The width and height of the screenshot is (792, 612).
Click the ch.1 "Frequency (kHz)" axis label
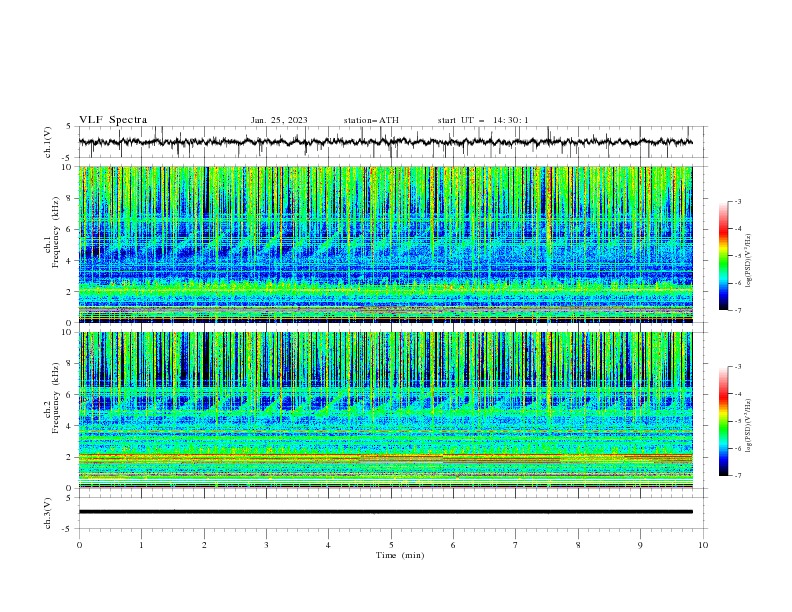(55, 233)
